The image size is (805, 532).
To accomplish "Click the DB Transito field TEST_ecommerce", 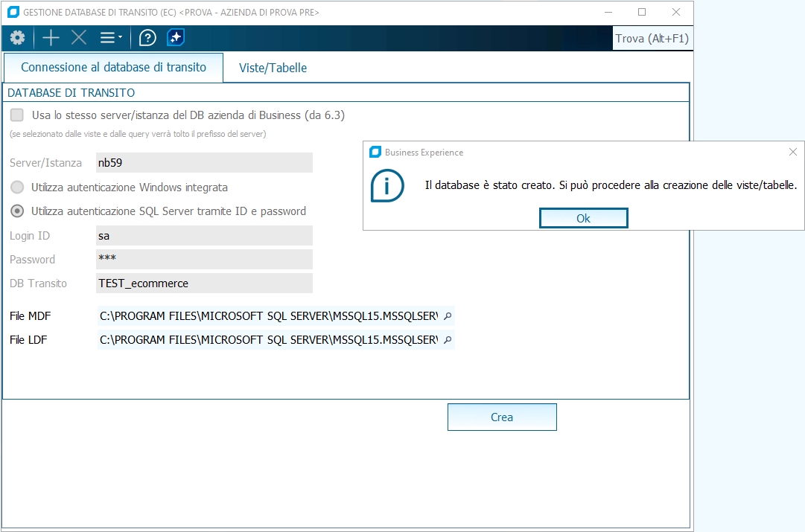I will tap(204, 283).
